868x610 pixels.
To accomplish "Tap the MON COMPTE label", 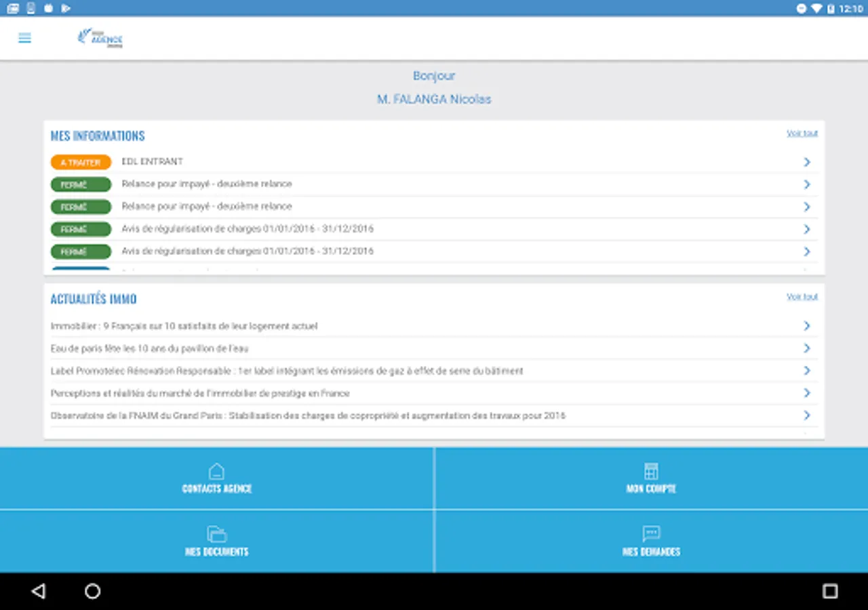I will click(x=651, y=489).
